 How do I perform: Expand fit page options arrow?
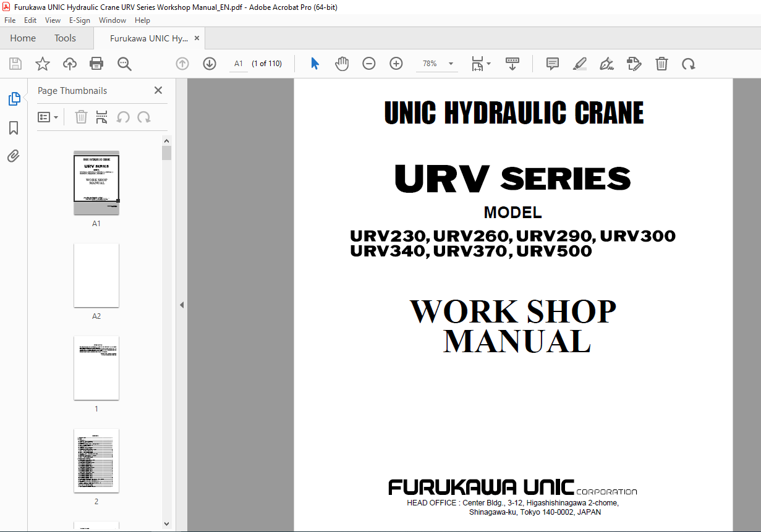click(488, 64)
